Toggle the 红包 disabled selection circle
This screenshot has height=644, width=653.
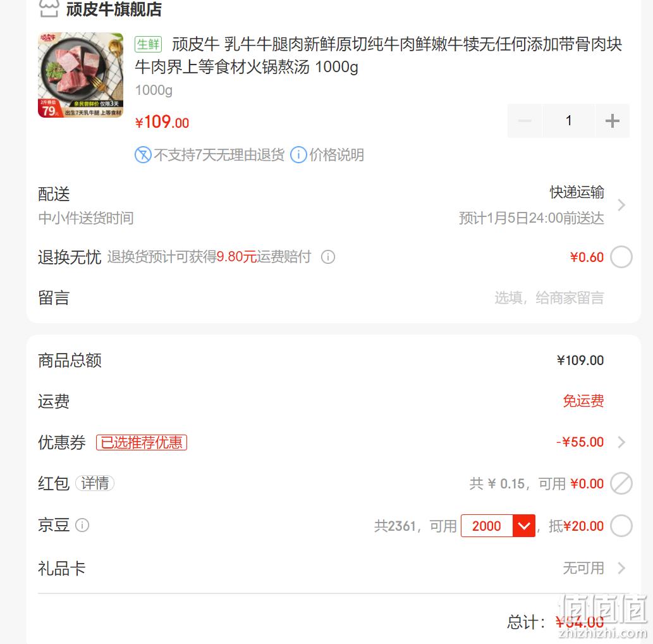pos(621,483)
